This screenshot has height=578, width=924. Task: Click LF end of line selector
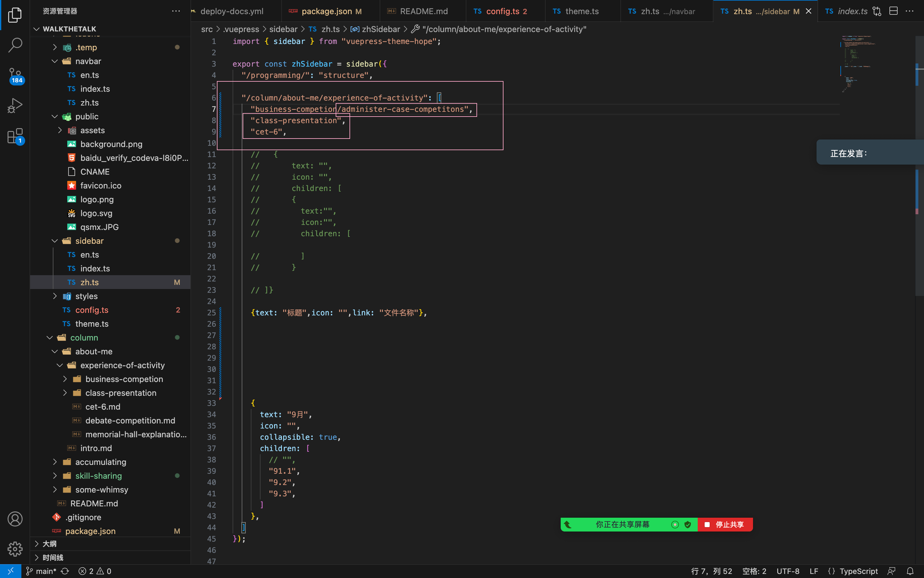tap(814, 571)
